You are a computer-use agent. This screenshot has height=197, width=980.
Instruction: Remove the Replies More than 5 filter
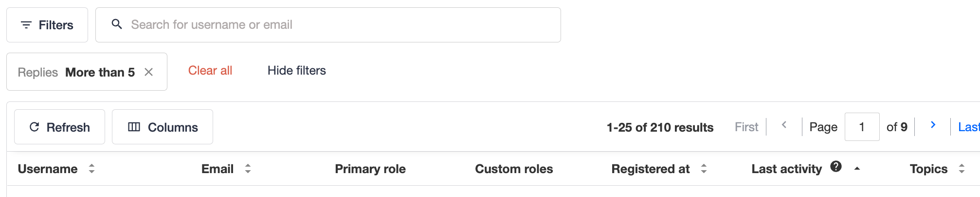click(149, 72)
